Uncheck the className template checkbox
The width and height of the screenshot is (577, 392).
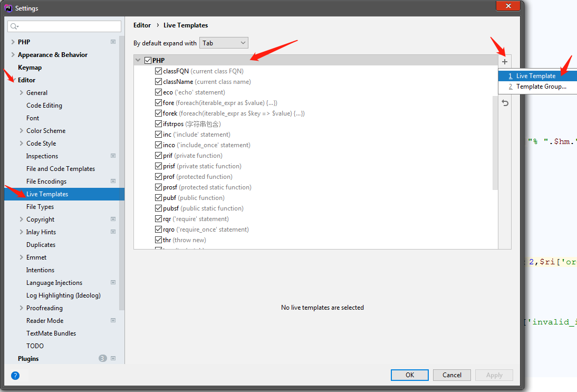click(x=159, y=82)
